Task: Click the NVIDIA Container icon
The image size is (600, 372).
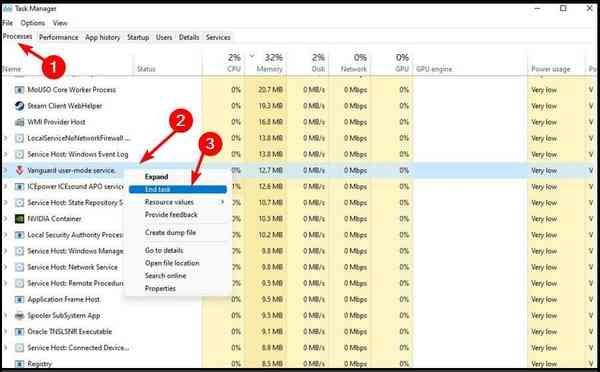Action: click(x=19, y=219)
